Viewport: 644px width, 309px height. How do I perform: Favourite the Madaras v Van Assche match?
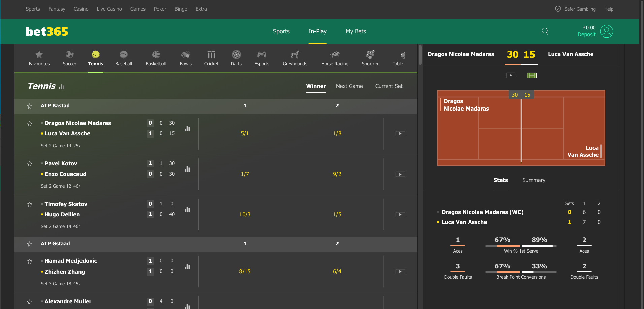30,124
